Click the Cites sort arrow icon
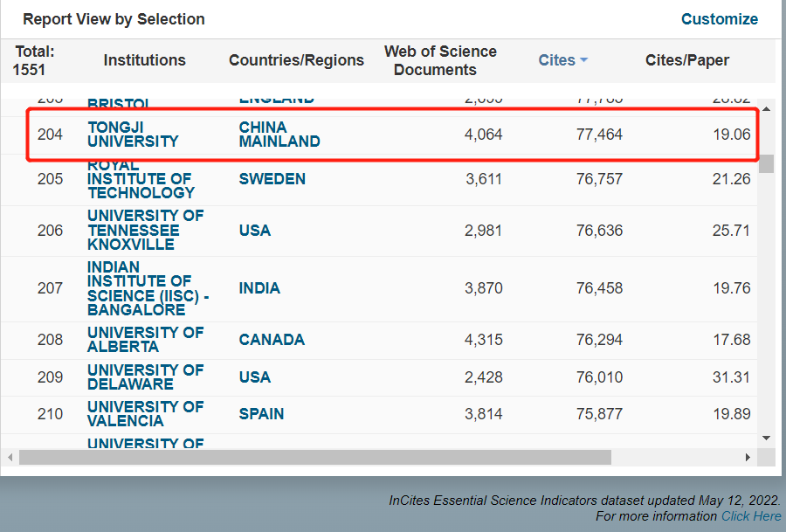The image size is (786, 532). pyautogui.click(x=584, y=60)
